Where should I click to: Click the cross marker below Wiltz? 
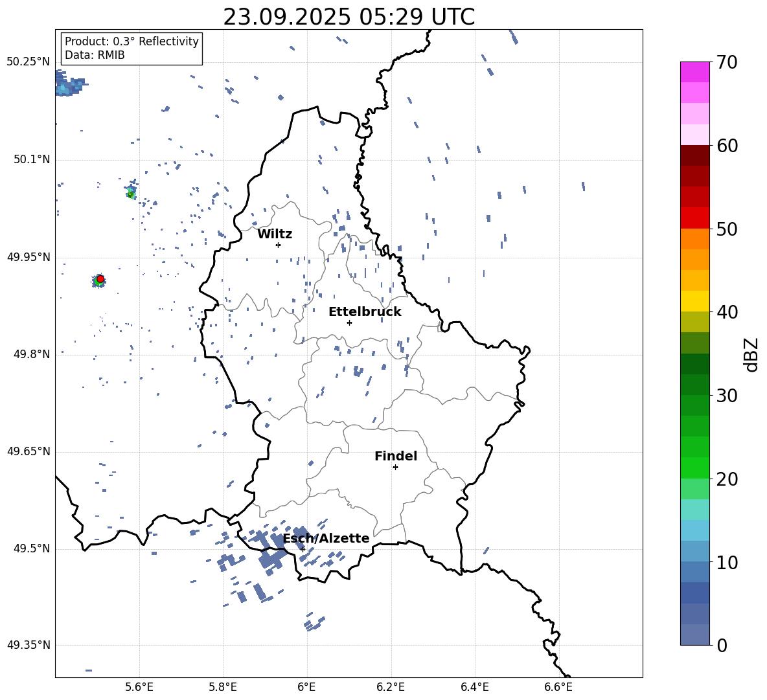coord(278,245)
